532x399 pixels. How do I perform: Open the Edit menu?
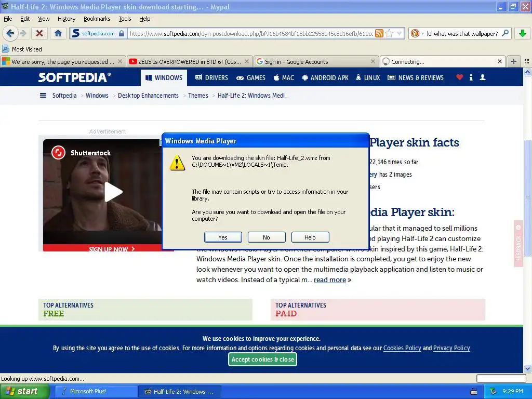point(25,19)
